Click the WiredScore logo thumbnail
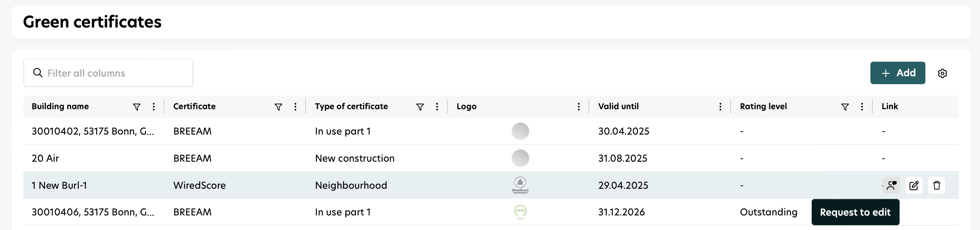Viewport: 980px width, 230px height. click(520, 185)
